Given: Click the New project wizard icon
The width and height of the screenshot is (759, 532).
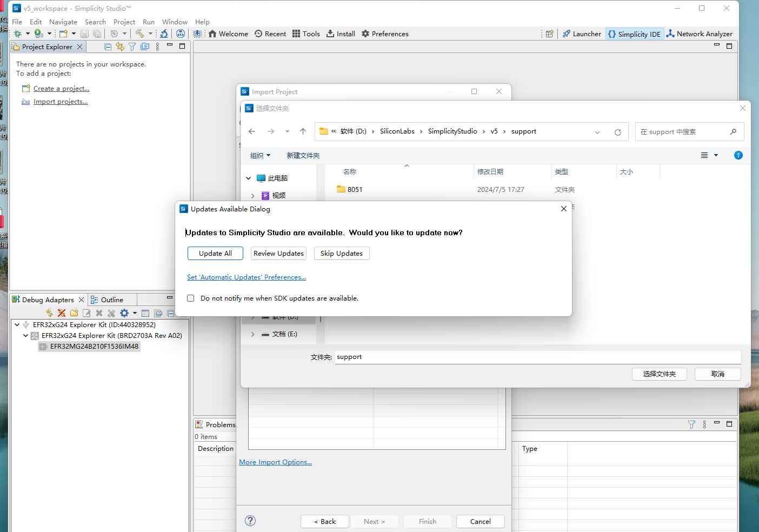Looking at the screenshot, I should pos(63,34).
